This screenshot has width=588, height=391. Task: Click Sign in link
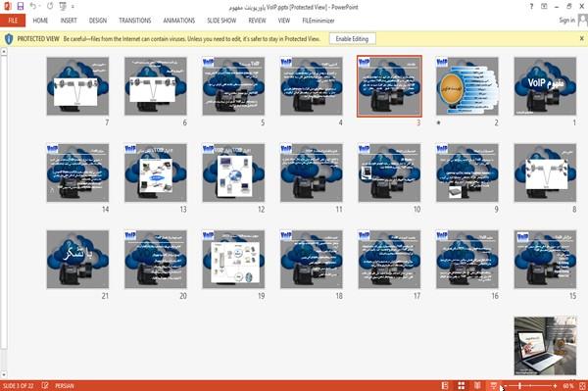click(566, 21)
